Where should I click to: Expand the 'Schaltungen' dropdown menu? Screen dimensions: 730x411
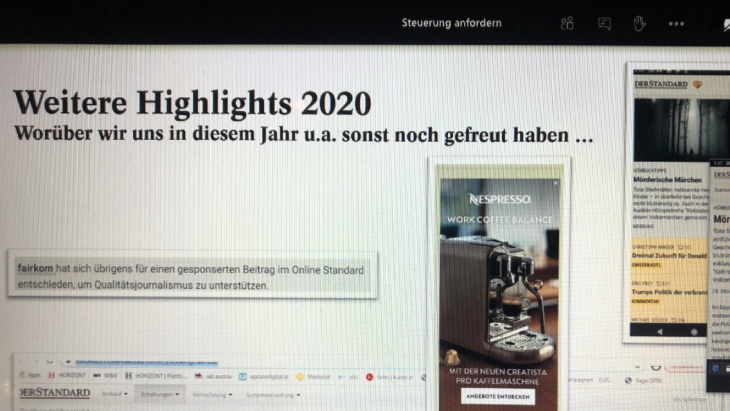coord(162,394)
